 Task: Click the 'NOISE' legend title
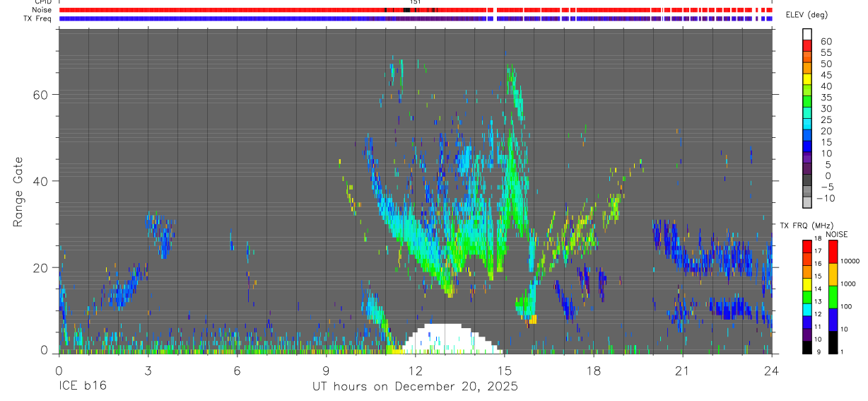coord(837,234)
